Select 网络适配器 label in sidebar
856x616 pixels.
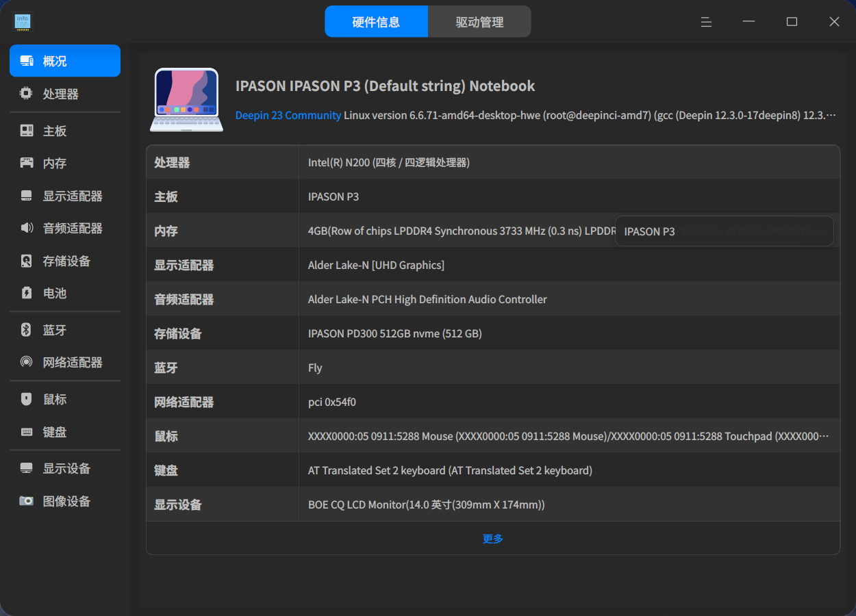point(73,362)
